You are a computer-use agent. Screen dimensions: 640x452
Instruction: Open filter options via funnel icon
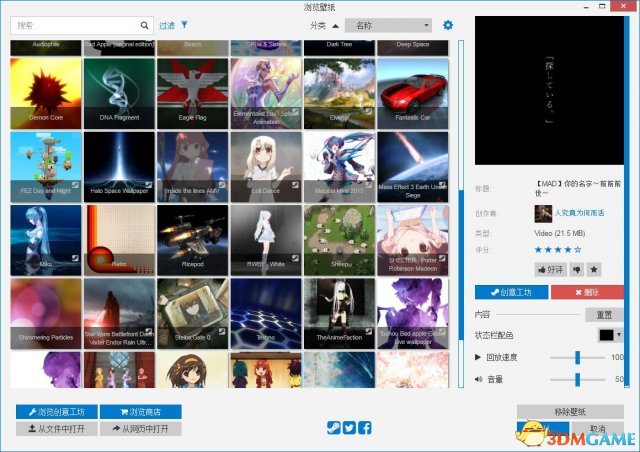tap(184, 25)
